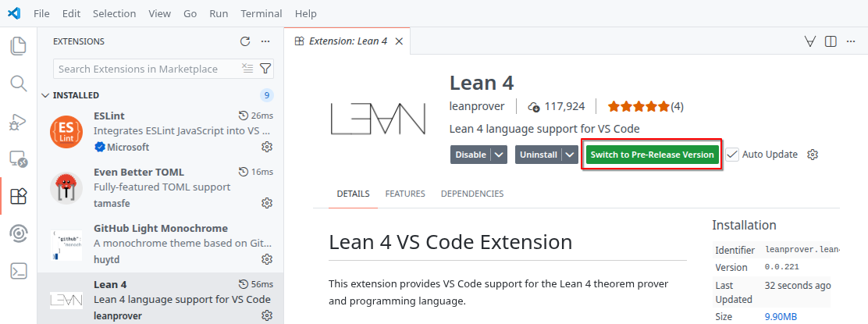Screen dimensions: 868x324
Task: Open the Explorer view in activity bar
Action: tap(18, 46)
